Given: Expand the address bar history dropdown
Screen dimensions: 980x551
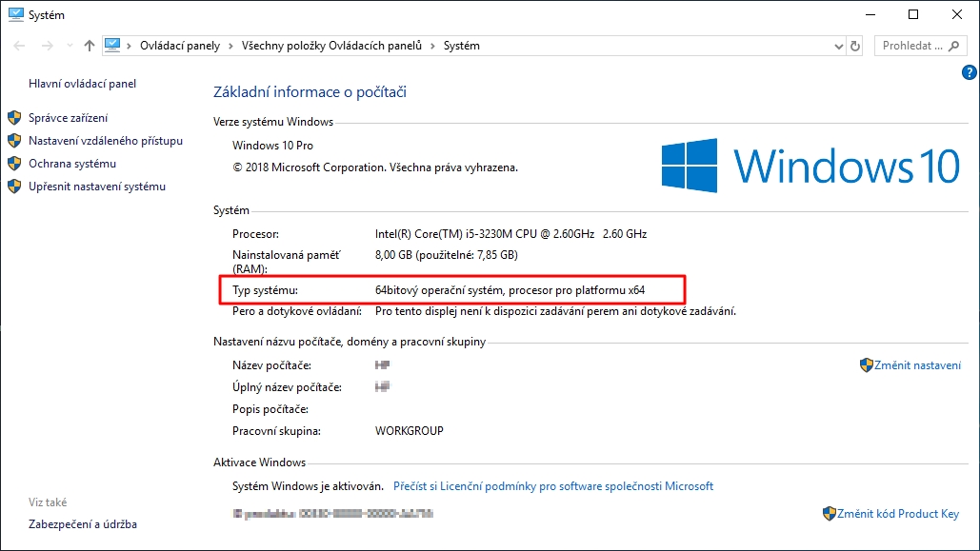Looking at the screenshot, I should pyautogui.click(x=838, y=46).
